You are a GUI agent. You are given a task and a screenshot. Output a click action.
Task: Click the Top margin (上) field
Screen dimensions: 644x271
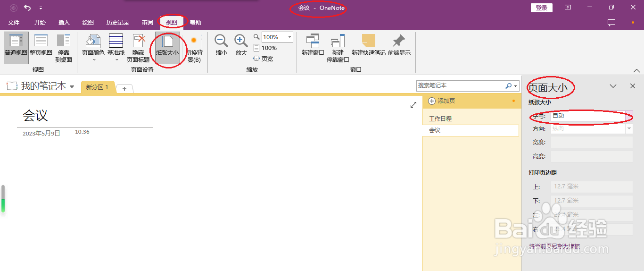point(592,186)
